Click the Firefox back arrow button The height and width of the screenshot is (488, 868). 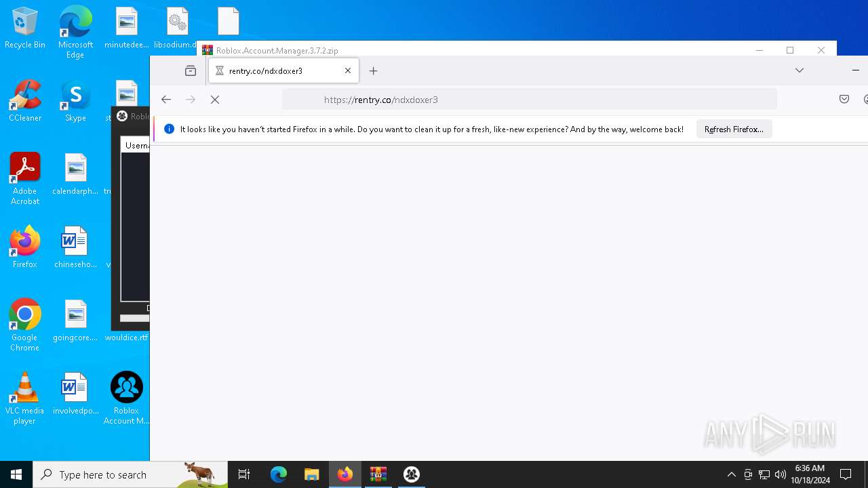pos(166,100)
